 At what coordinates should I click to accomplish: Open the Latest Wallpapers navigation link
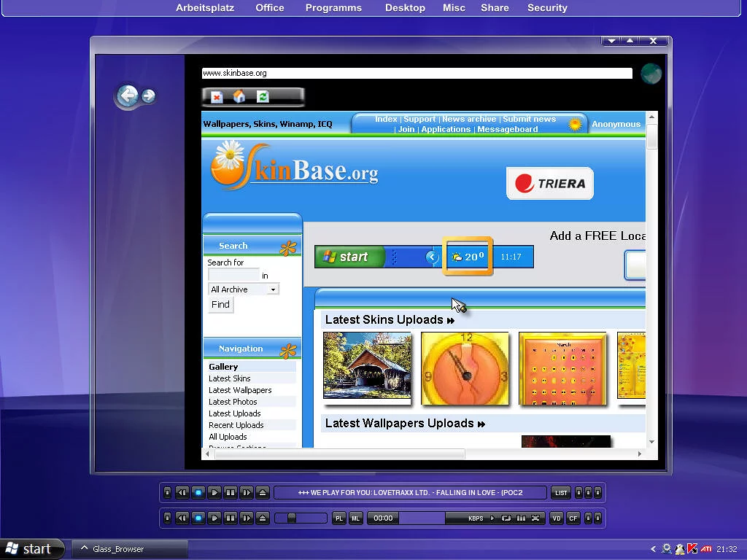tap(240, 390)
